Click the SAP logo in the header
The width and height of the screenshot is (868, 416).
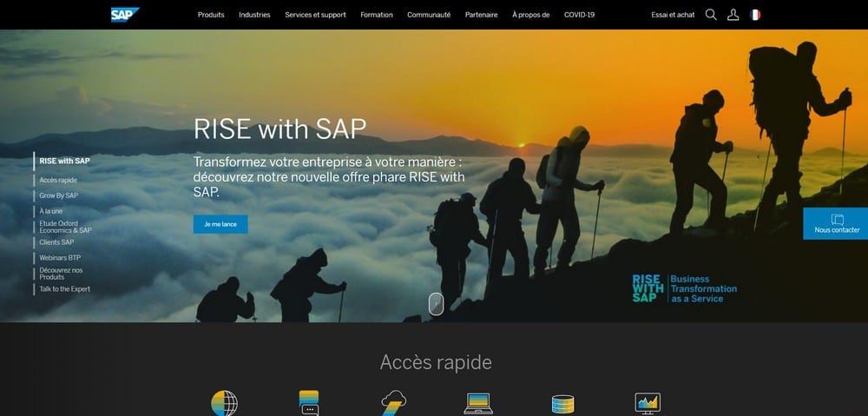[x=124, y=15]
